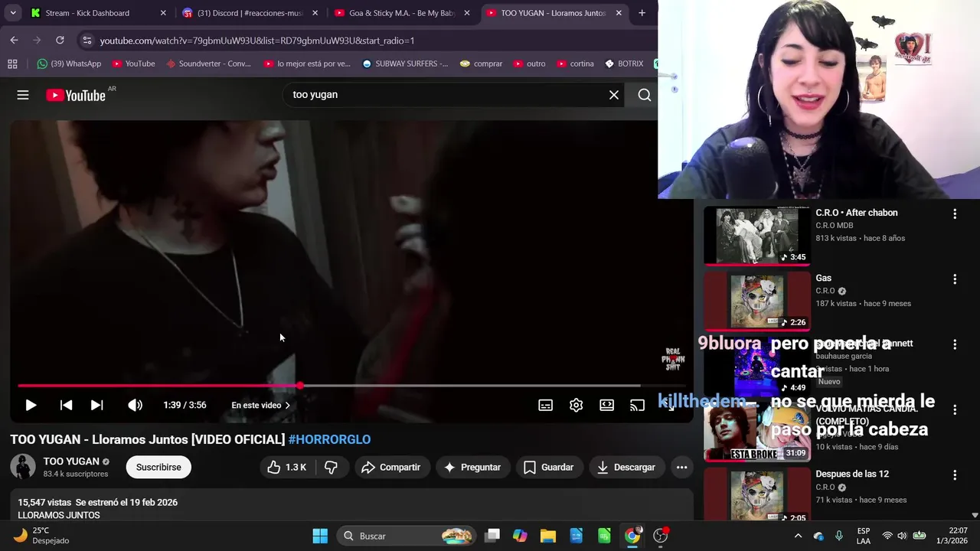
Task: Open the Windows Start menu
Action: click(x=320, y=536)
